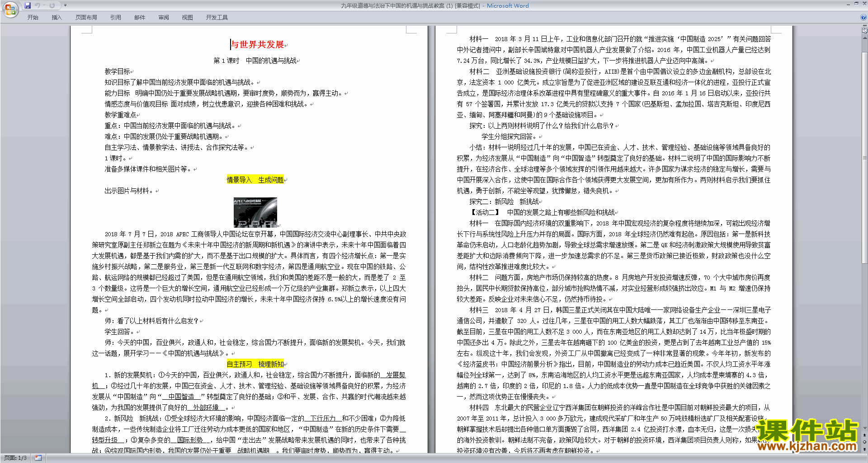
Task: Click the 教学重难点 line
Action: pyautogui.click(x=121, y=115)
